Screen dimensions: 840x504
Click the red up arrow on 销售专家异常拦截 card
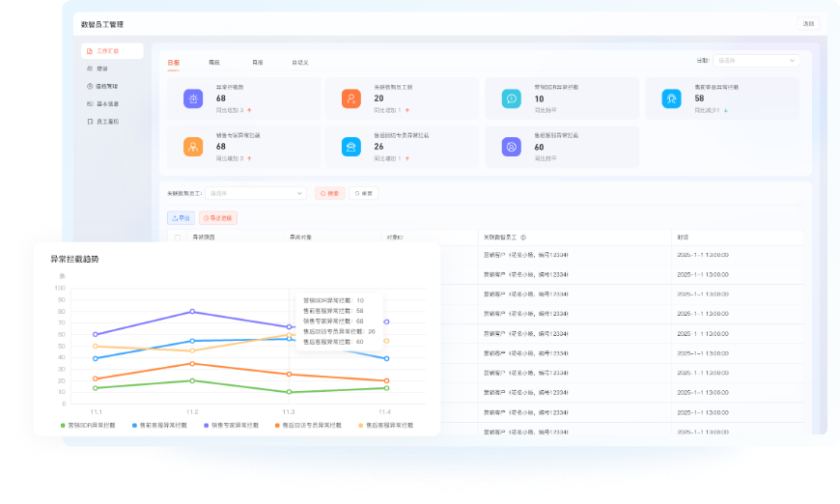249,158
